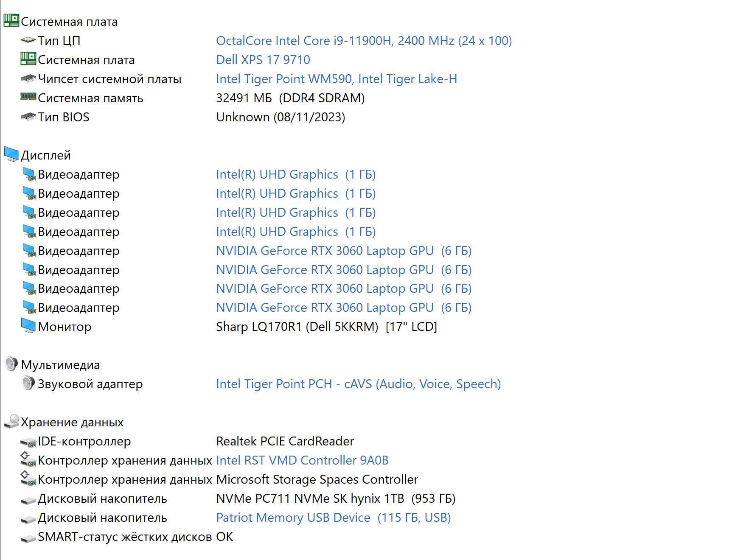Click the RAM stick icon next to Системная память
Screen dimensions: 735x560
click(x=28, y=97)
